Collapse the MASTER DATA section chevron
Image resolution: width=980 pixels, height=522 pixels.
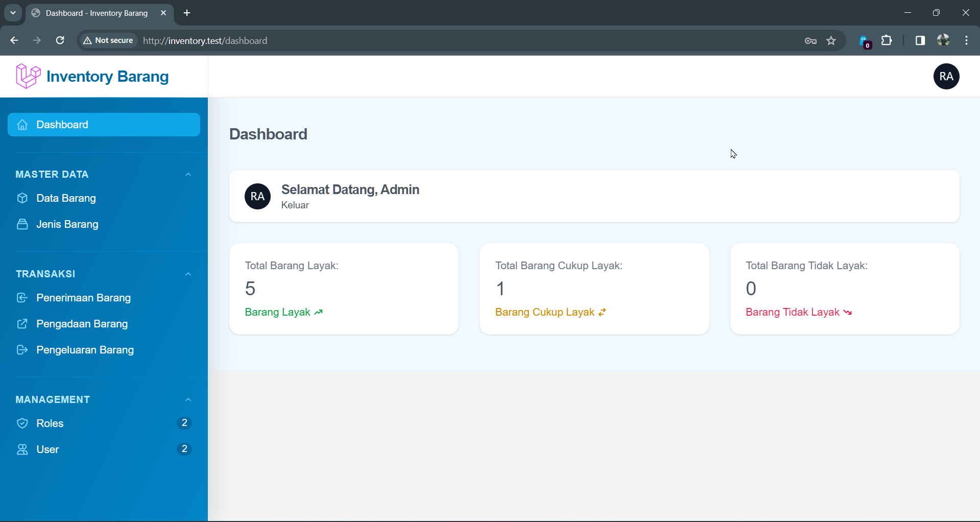188,175
